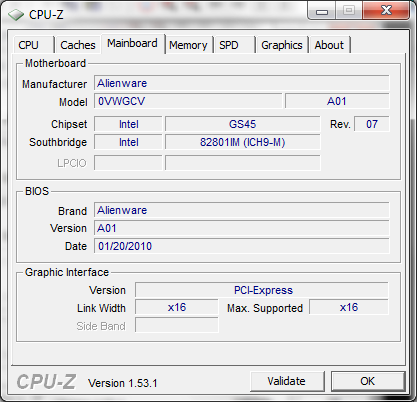
Task: Click the CPU-Z app icon in title bar
Action: pos(16,15)
